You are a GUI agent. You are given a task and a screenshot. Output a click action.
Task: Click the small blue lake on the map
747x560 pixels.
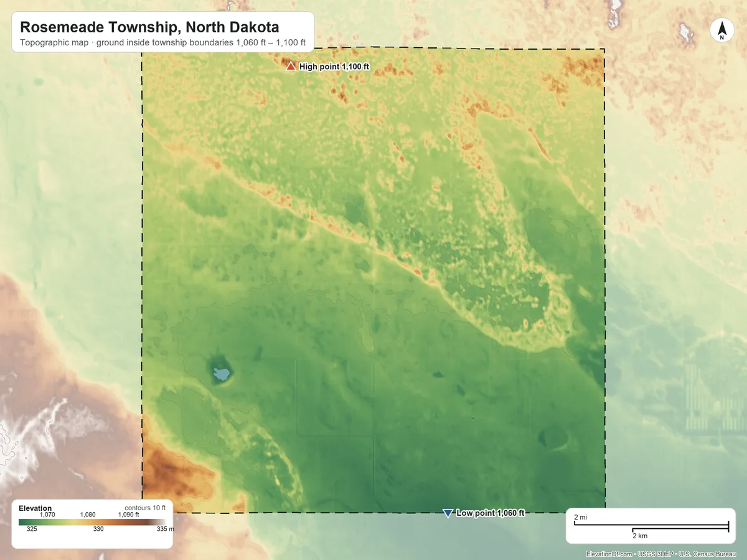coord(222,374)
